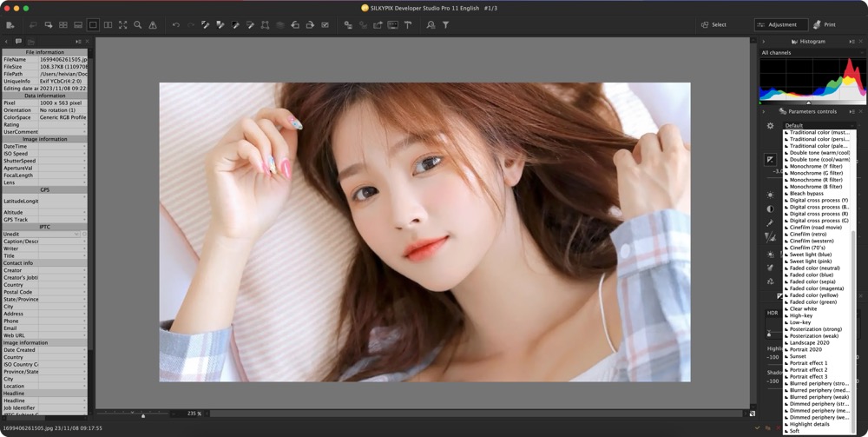
Task: Collapse the left information panel arrow
Action: point(6,42)
